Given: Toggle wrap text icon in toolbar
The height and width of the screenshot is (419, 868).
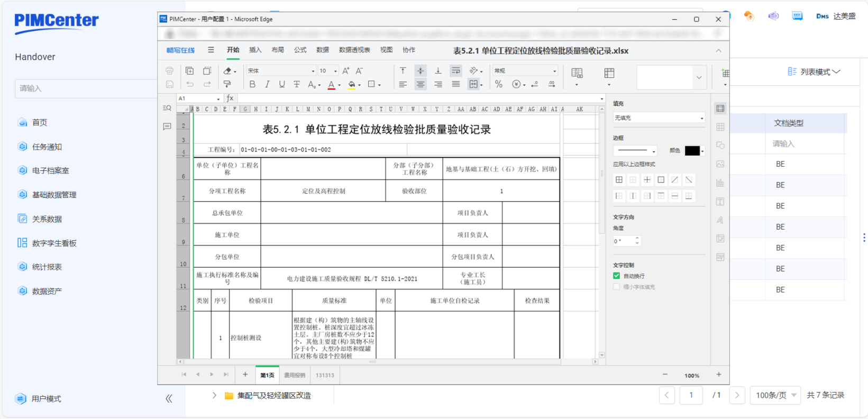Looking at the screenshot, I should 455,71.
